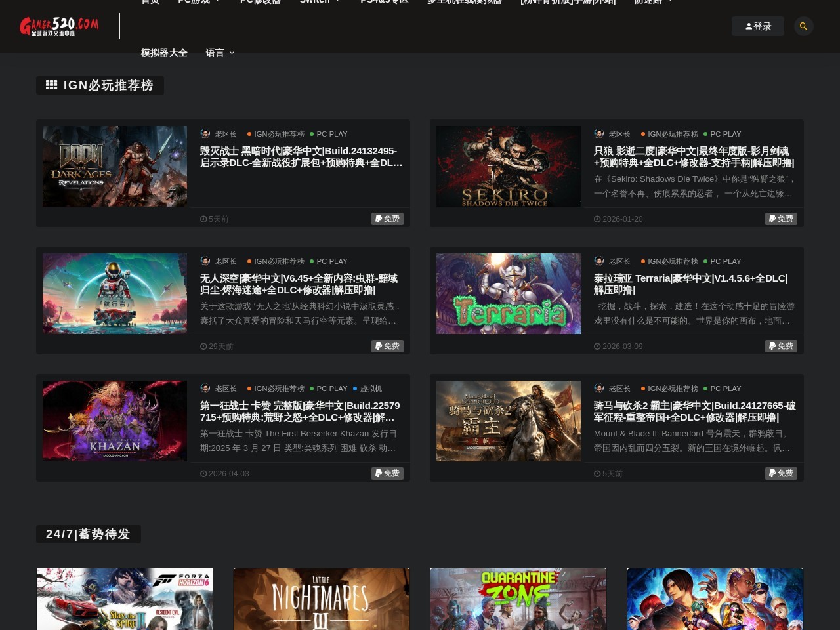Click the 免费 tag on the Terraria post
Screen dimensions: 840x630
coord(781,346)
